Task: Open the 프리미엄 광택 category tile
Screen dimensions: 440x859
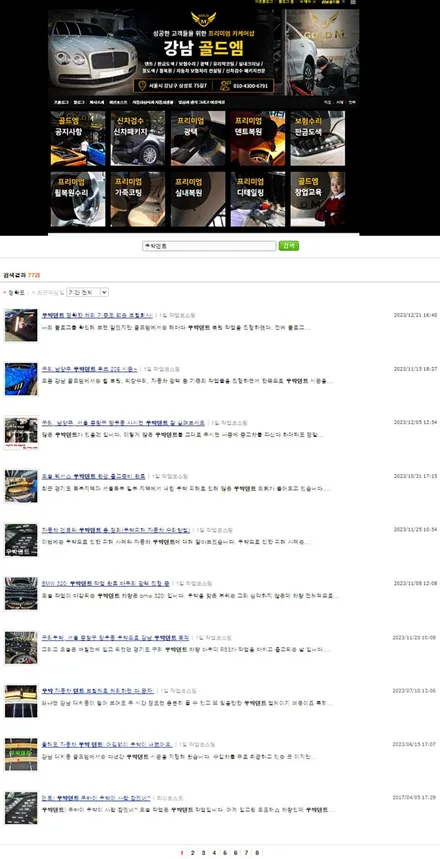Action: pos(198,139)
